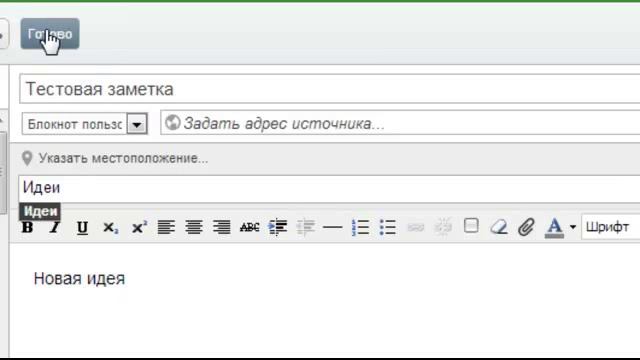Insert a checkbox into note
The width and height of the screenshot is (640, 360).
(x=471, y=226)
